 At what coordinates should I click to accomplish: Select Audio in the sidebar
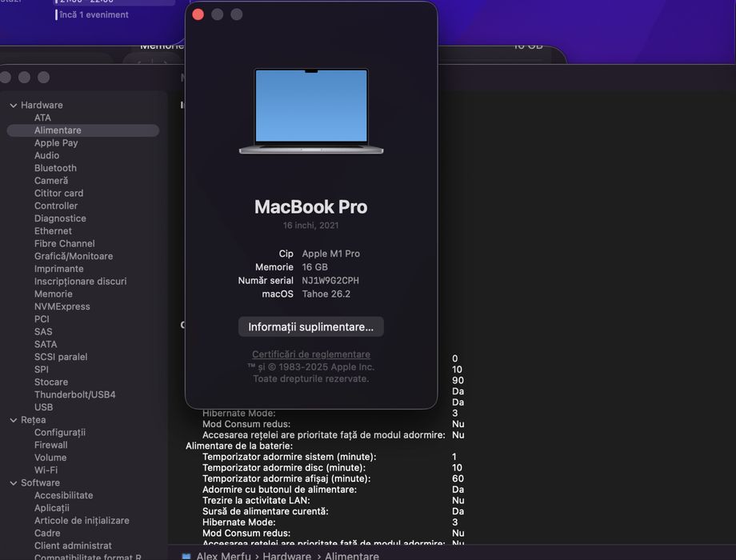coord(46,156)
